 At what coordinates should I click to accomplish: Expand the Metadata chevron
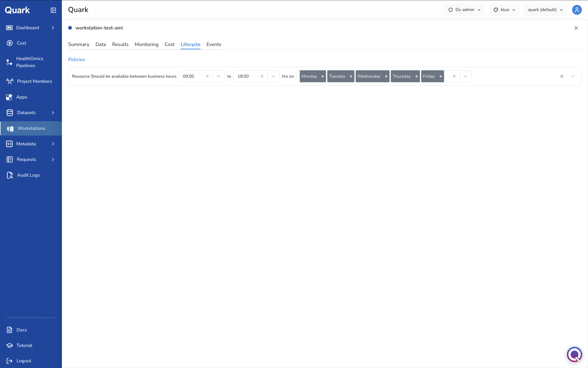click(53, 144)
